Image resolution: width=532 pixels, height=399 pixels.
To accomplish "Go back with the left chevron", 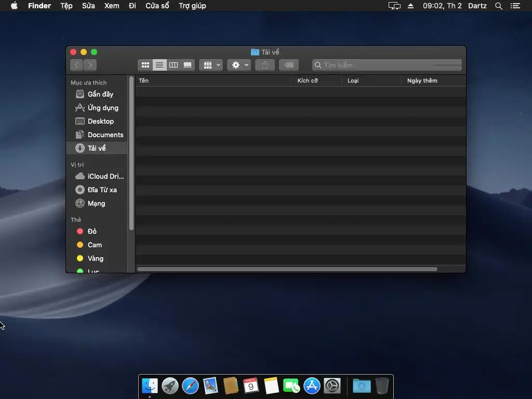I will 77,65.
